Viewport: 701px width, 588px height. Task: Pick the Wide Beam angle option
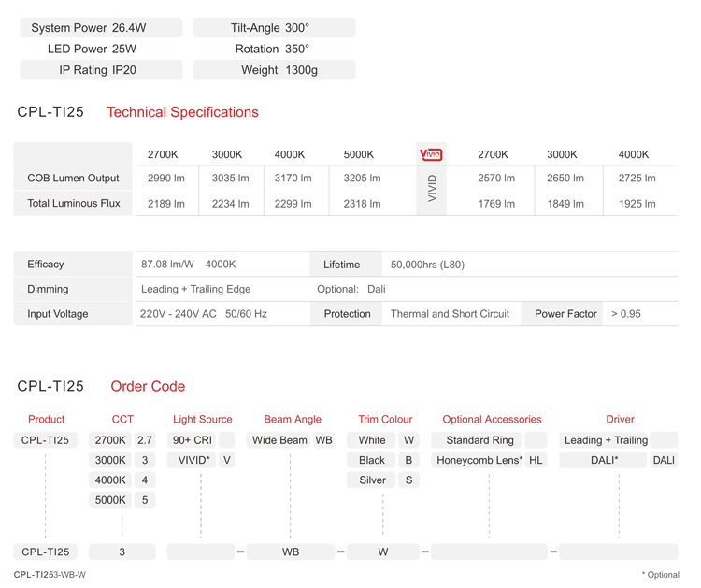tap(279, 440)
